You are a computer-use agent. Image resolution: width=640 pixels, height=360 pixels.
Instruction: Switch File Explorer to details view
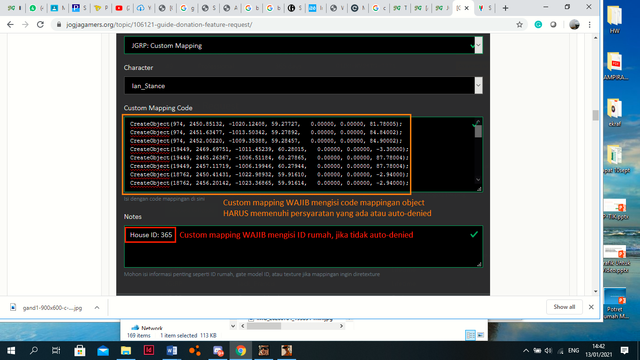[x=470, y=335]
